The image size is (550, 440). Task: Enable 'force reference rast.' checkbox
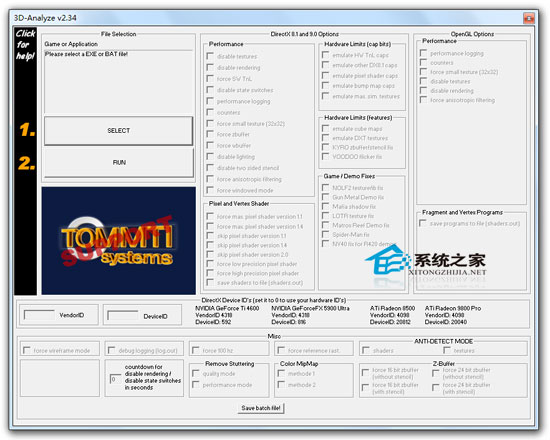tap(281, 350)
